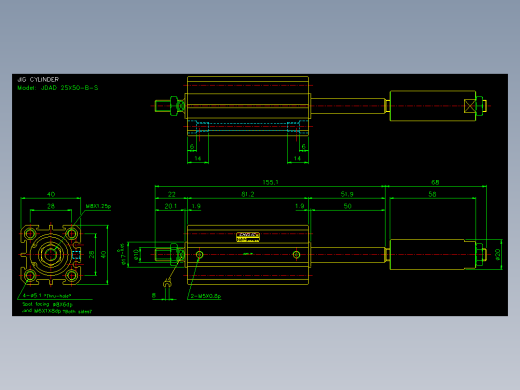Click the 22 dimension value
Screen dimensions: 520x390
(x=172, y=194)
